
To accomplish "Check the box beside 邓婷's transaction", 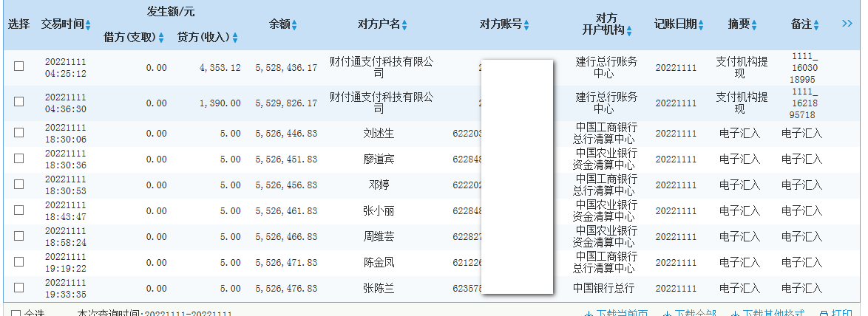I will 18,185.
